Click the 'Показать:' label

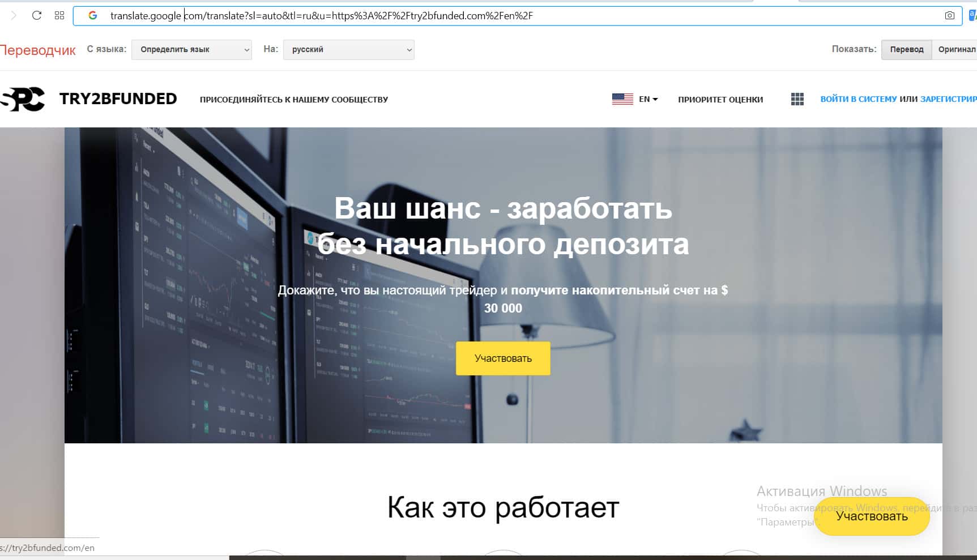point(854,49)
